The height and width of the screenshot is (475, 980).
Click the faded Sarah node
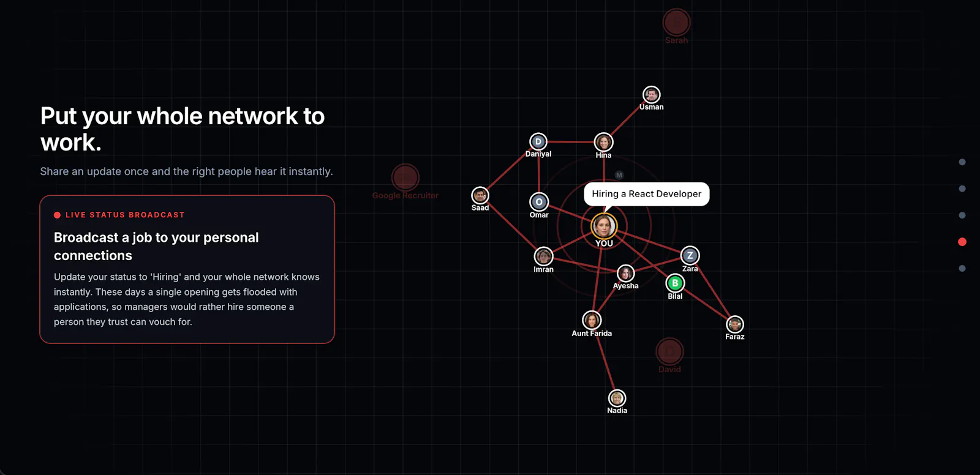click(676, 23)
